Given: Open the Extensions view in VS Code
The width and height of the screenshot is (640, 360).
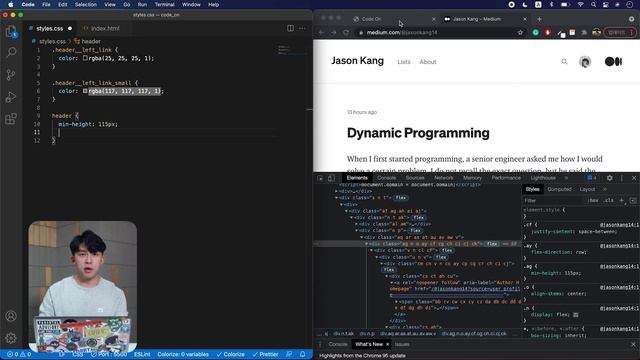Looking at the screenshot, I should pyautogui.click(x=11, y=119).
